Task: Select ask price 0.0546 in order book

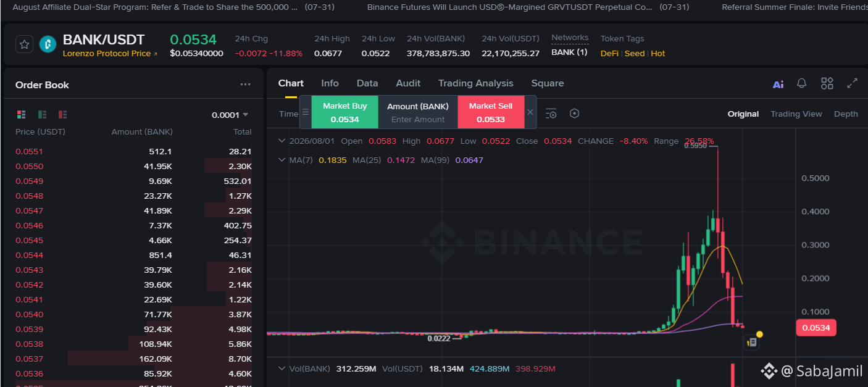Action: pyautogui.click(x=29, y=225)
